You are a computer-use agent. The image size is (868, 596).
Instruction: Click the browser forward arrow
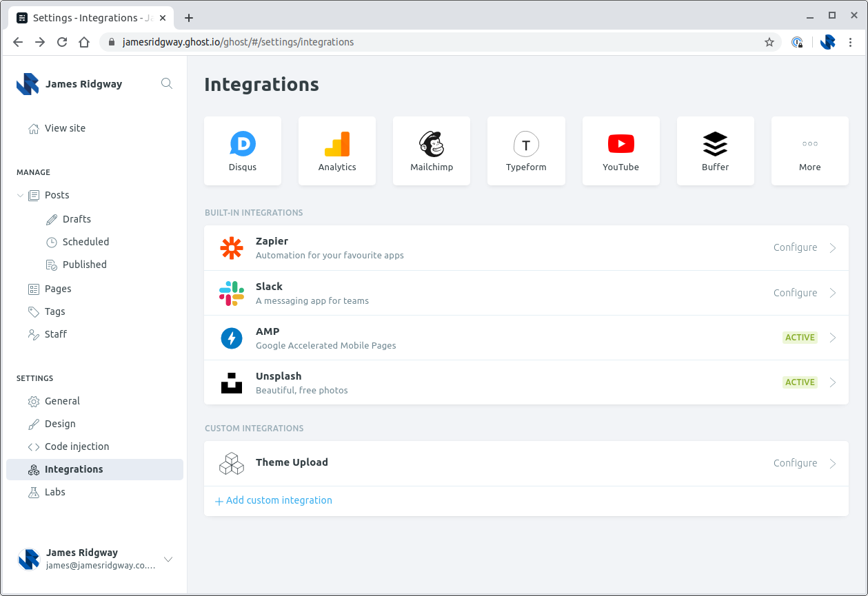click(40, 42)
